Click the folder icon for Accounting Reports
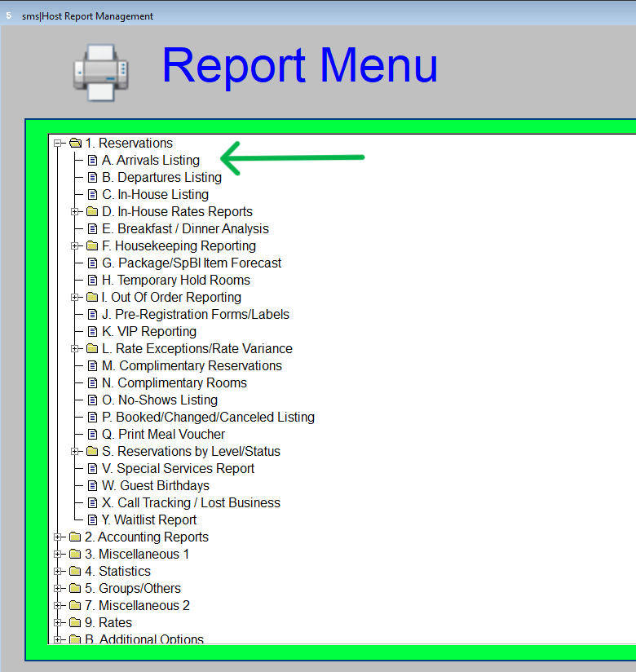This screenshot has width=636, height=672. click(75, 537)
